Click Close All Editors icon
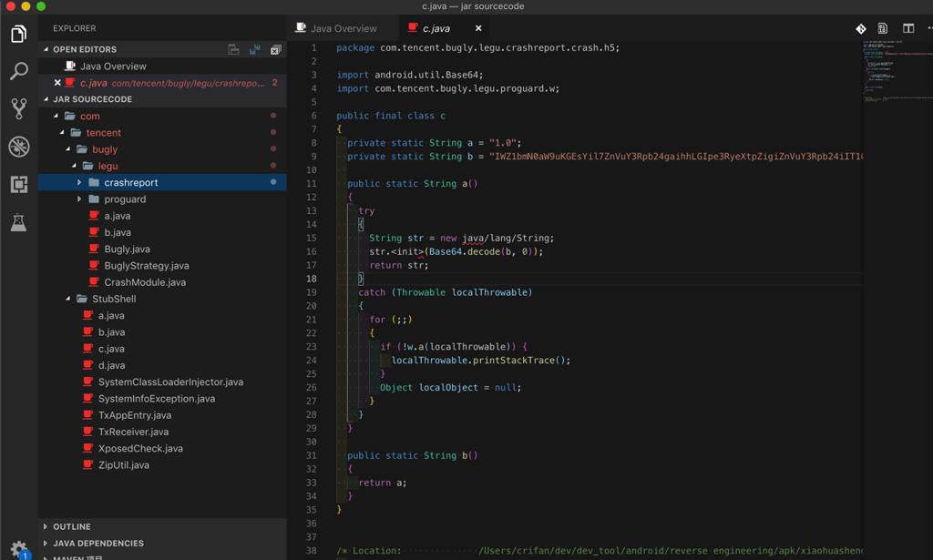 click(x=275, y=50)
